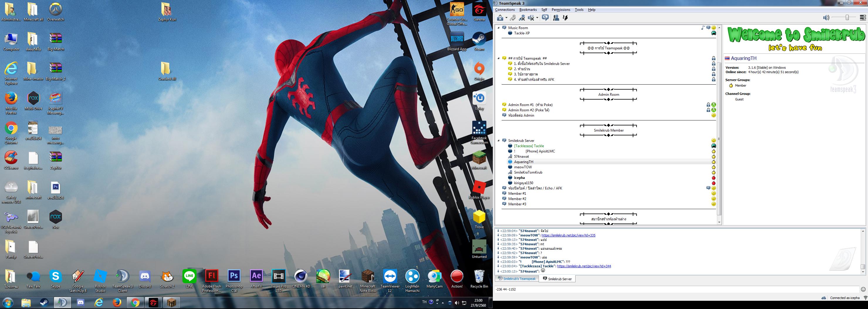
Task: Select the Member #2 channel
Action: click(x=517, y=199)
